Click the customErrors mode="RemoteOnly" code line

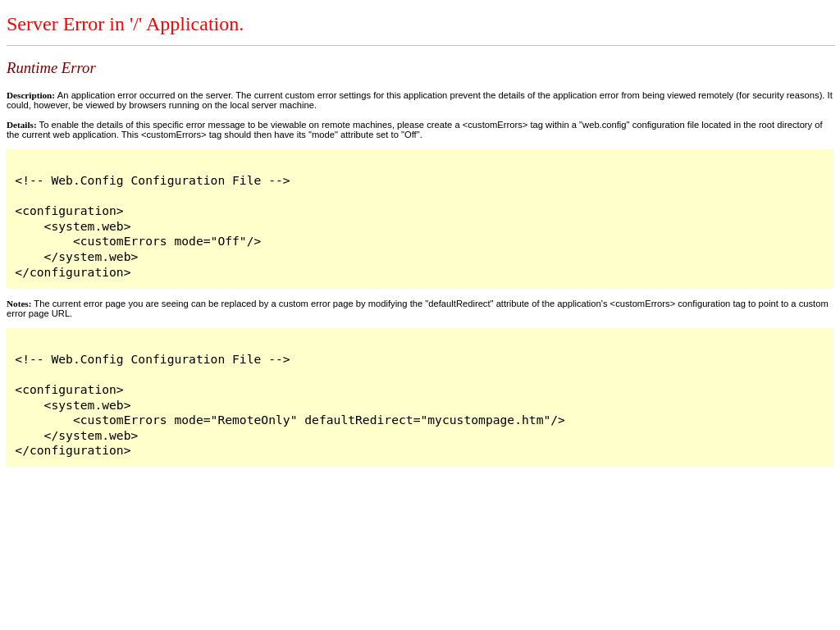(x=319, y=421)
